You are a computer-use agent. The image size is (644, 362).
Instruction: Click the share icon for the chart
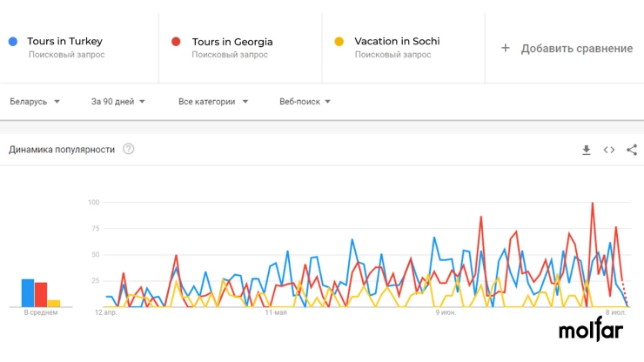632,150
